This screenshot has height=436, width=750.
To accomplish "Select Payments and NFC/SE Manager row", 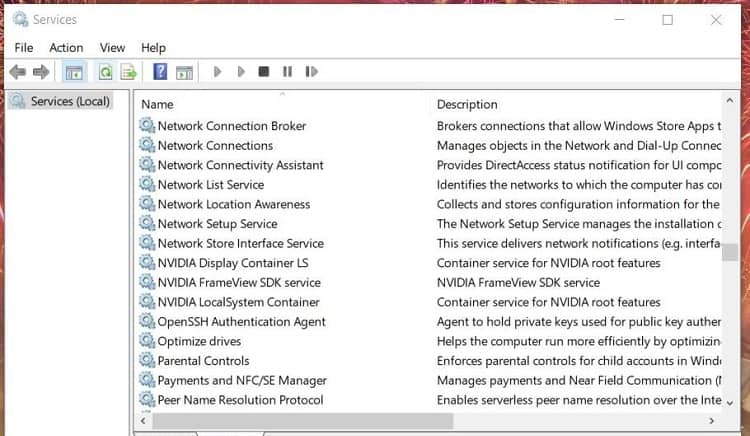I will pos(430,381).
